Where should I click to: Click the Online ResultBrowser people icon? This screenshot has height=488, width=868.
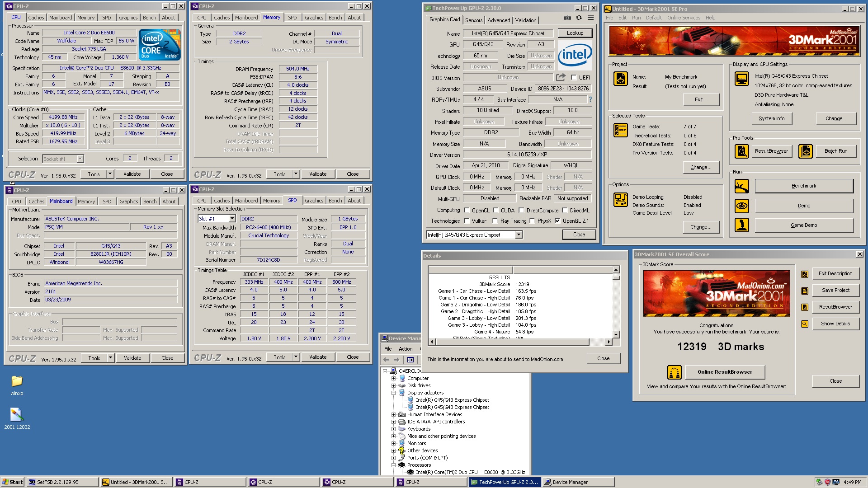coord(674,372)
